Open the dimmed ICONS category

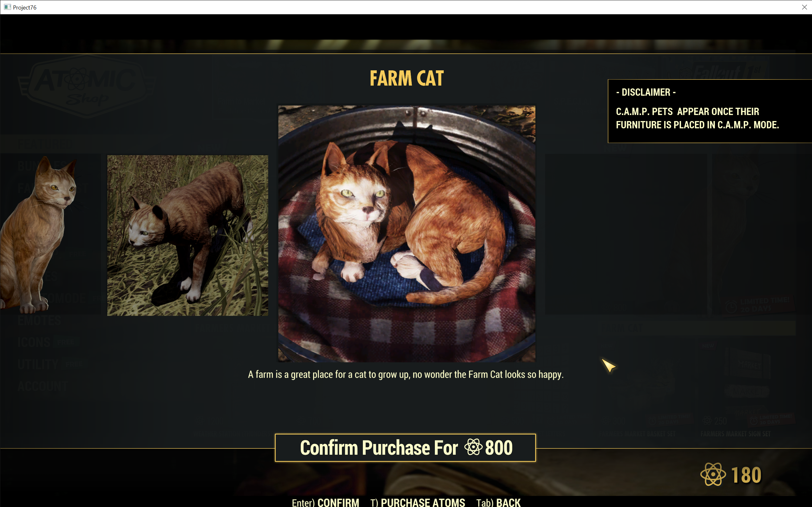click(x=34, y=342)
